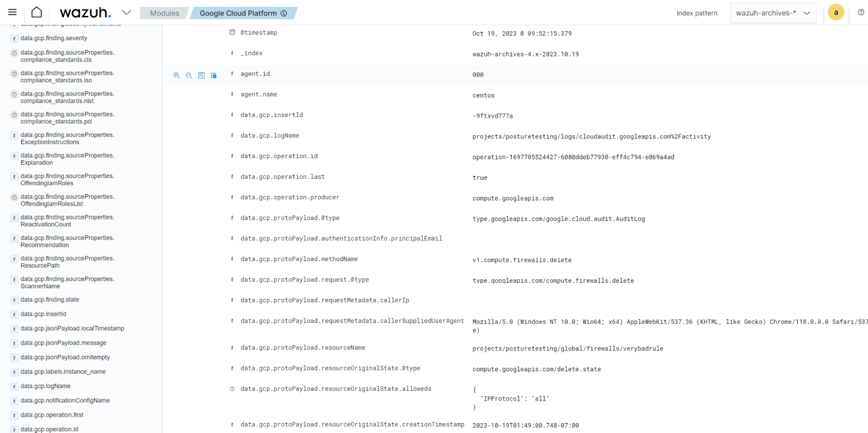868x433 pixels.
Task: Click the request.@type firewalls.delete value
Action: [553, 281]
